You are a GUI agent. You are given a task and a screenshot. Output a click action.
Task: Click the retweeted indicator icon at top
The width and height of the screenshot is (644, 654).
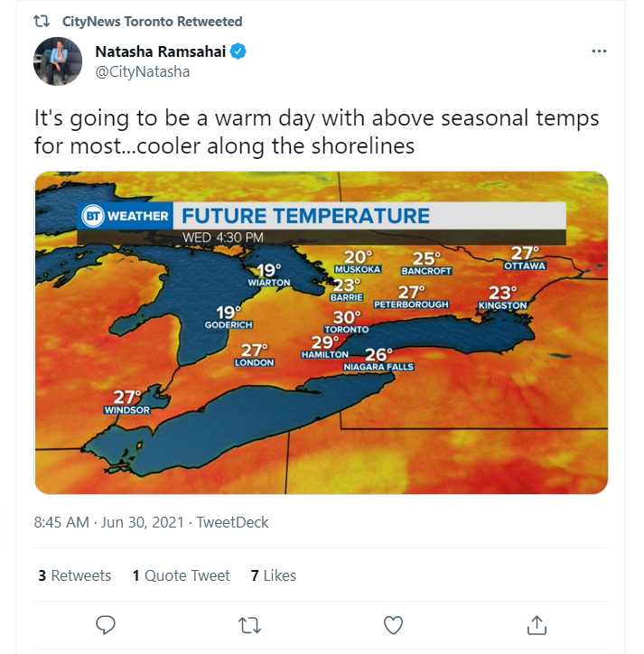42,21
